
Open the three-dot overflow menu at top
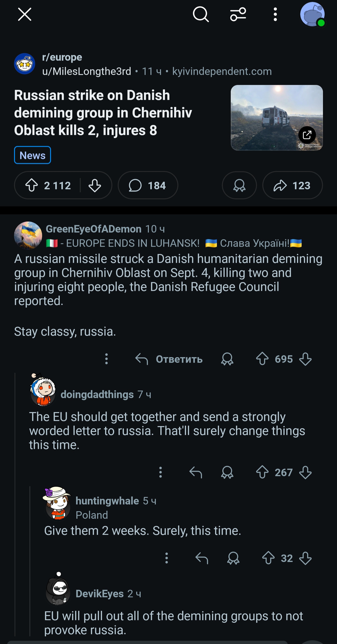point(275,14)
